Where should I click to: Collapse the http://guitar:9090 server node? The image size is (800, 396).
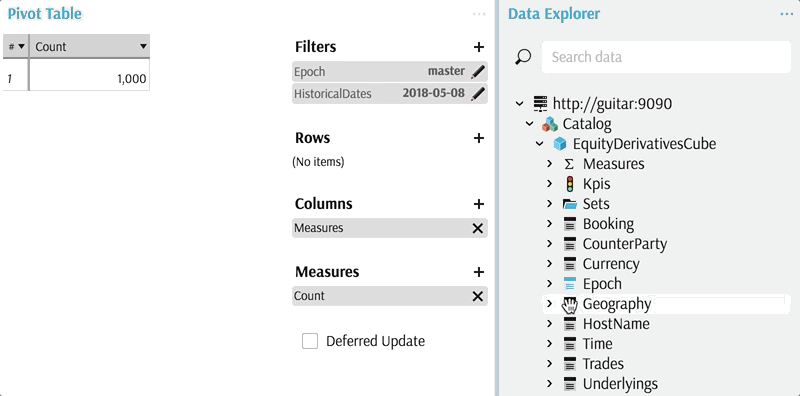[519, 104]
